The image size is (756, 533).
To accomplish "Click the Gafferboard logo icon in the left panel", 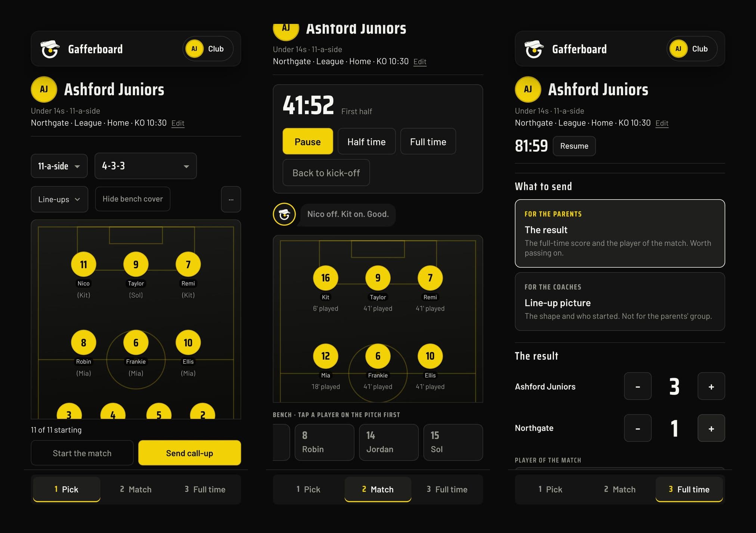I will click(x=50, y=49).
